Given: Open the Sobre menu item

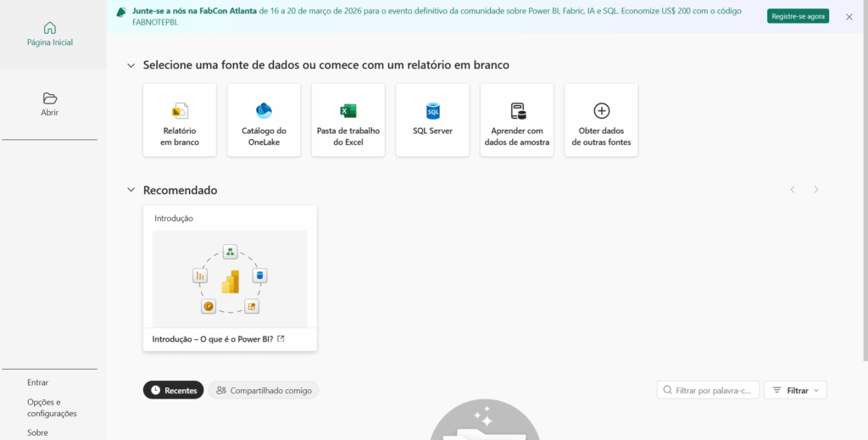Looking at the screenshot, I should point(37,433).
